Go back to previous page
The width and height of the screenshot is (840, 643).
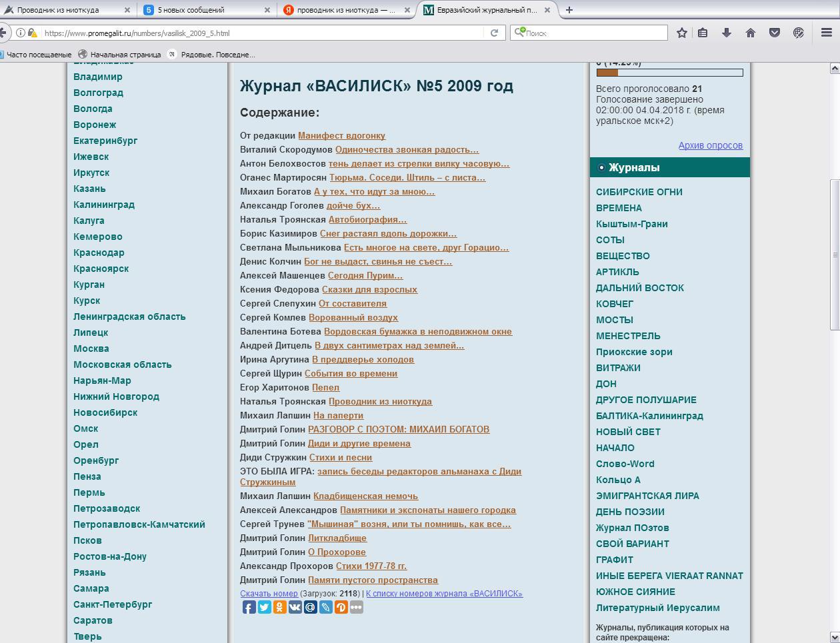click(x=3, y=33)
